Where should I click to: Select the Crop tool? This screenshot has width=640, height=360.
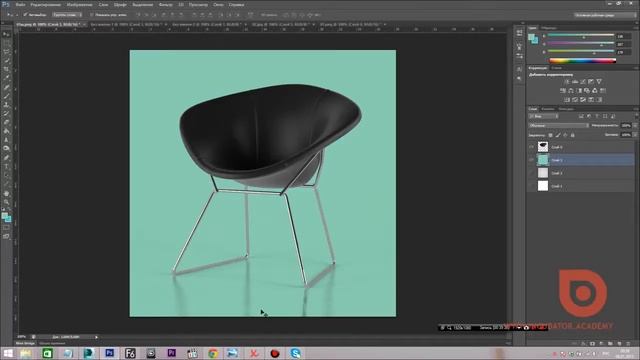pos(7,69)
